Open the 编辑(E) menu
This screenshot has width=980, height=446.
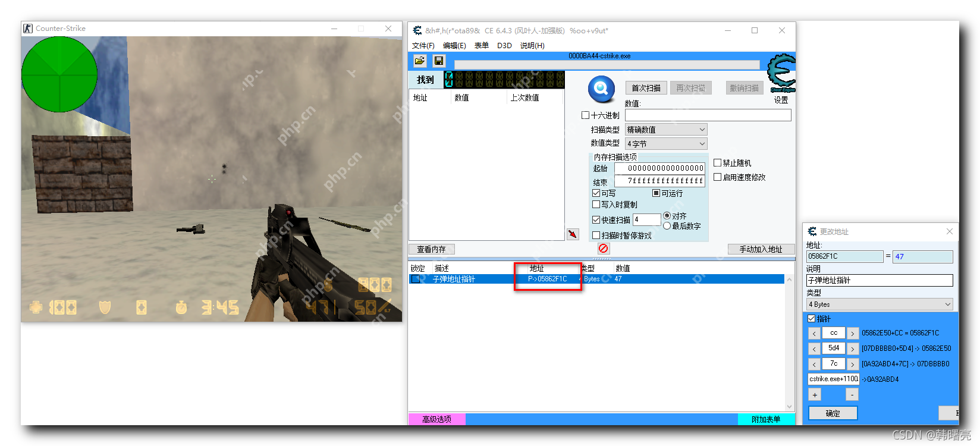(454, 46)
